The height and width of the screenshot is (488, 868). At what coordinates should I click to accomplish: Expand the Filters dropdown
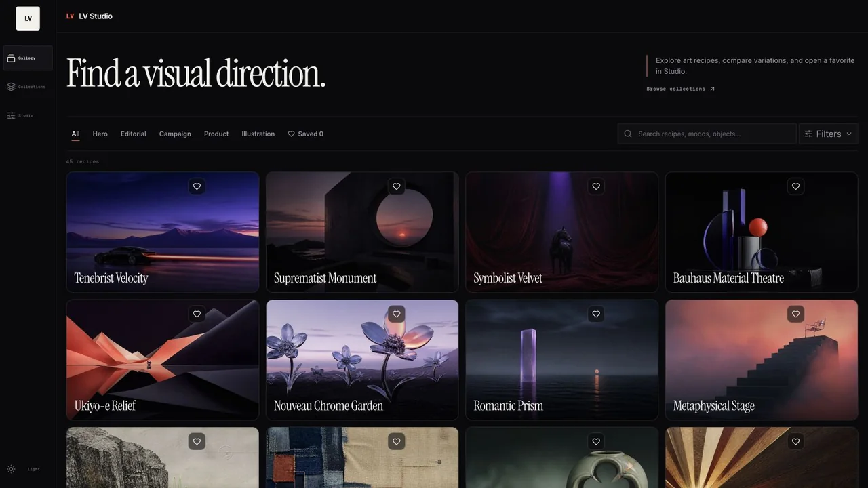pos(828,134)
